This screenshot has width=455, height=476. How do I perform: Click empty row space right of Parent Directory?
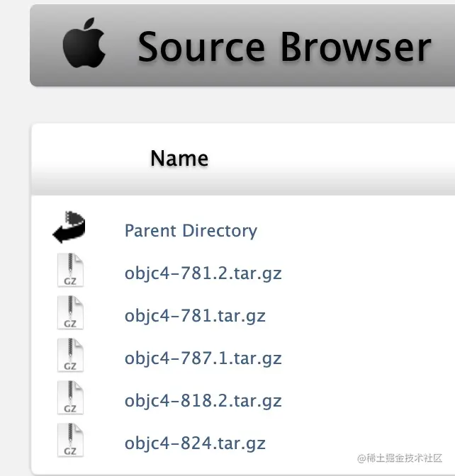[354, 231]
